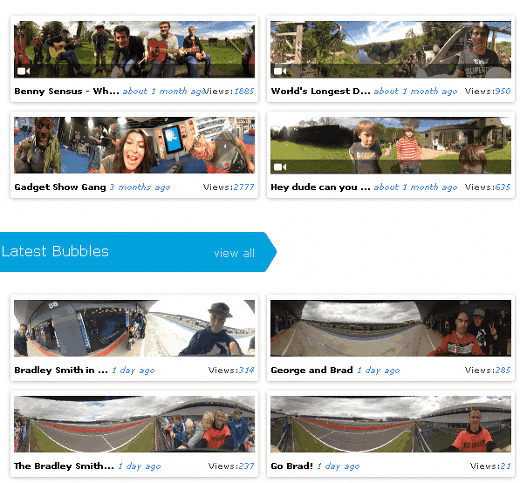Click the view all link

(x=234, y=253)
